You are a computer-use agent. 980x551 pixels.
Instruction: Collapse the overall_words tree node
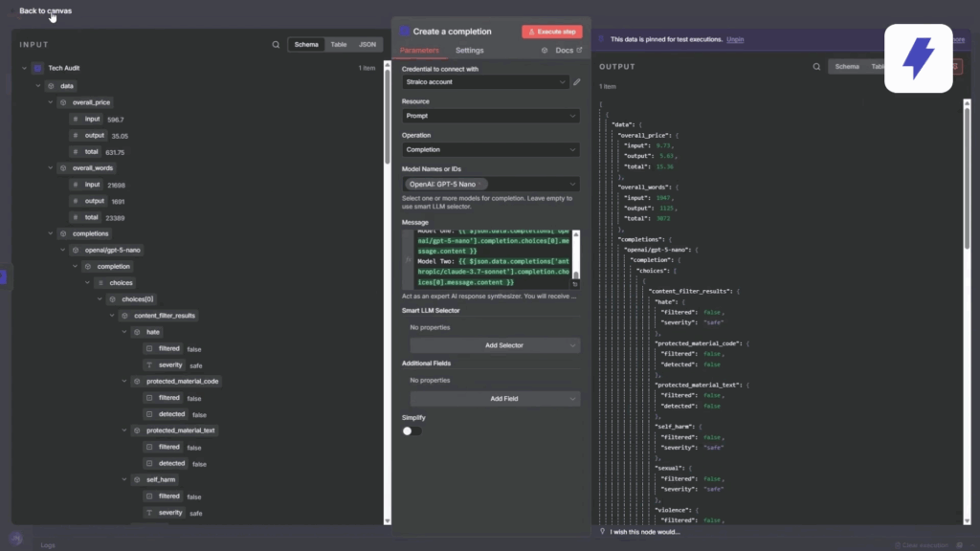[51, 168]
